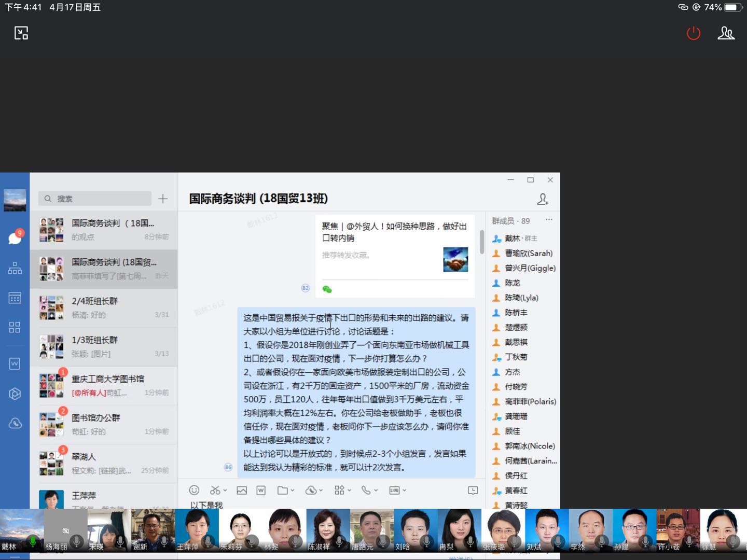Viewport: 747px width, 560px height.
Task: Click the plus button next to search
Action: coord(163,199)
